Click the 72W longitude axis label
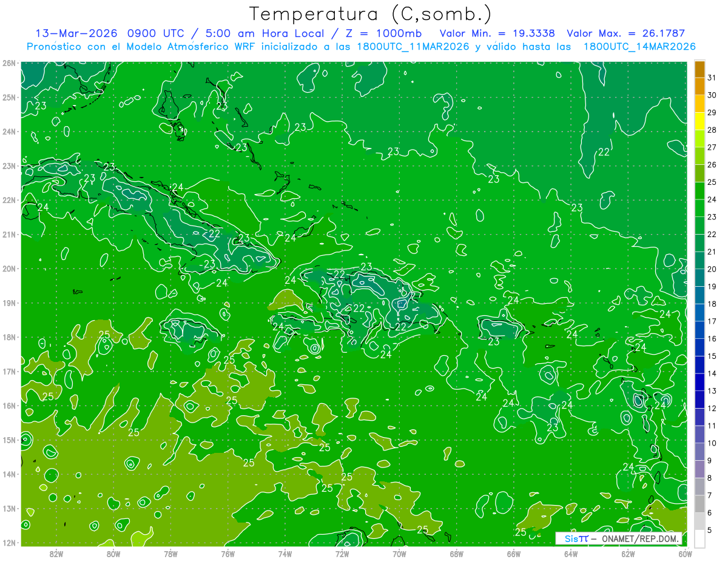Screen dimensions: 728x562 click(342, 553)
